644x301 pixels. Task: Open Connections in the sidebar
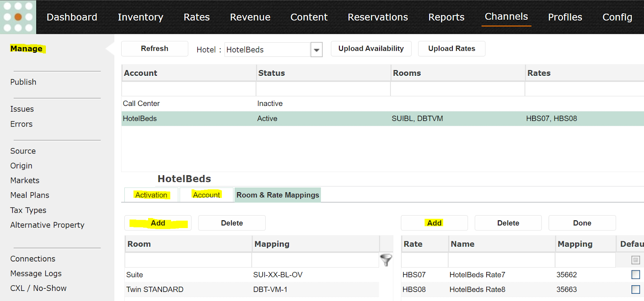[x=33, y=259]
